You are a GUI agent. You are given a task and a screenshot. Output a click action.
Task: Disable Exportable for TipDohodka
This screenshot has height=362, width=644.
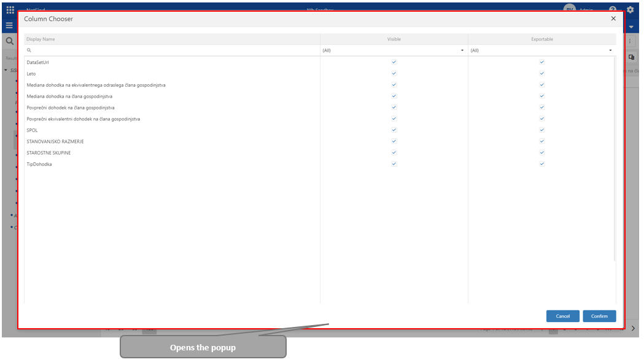tap(541, 164)
